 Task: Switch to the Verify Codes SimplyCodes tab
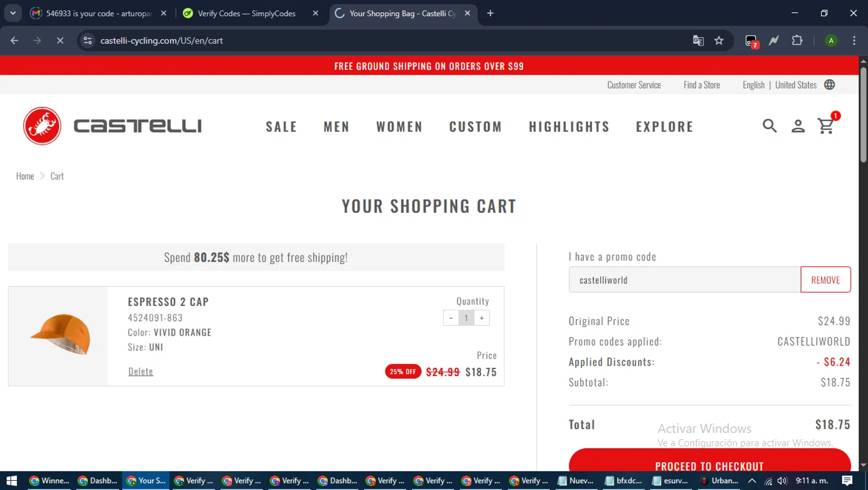[x=246, y=13]
